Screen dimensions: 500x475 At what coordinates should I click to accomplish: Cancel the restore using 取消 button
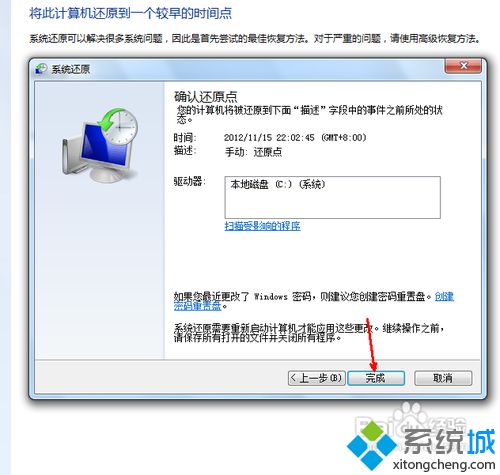[443, 378]
